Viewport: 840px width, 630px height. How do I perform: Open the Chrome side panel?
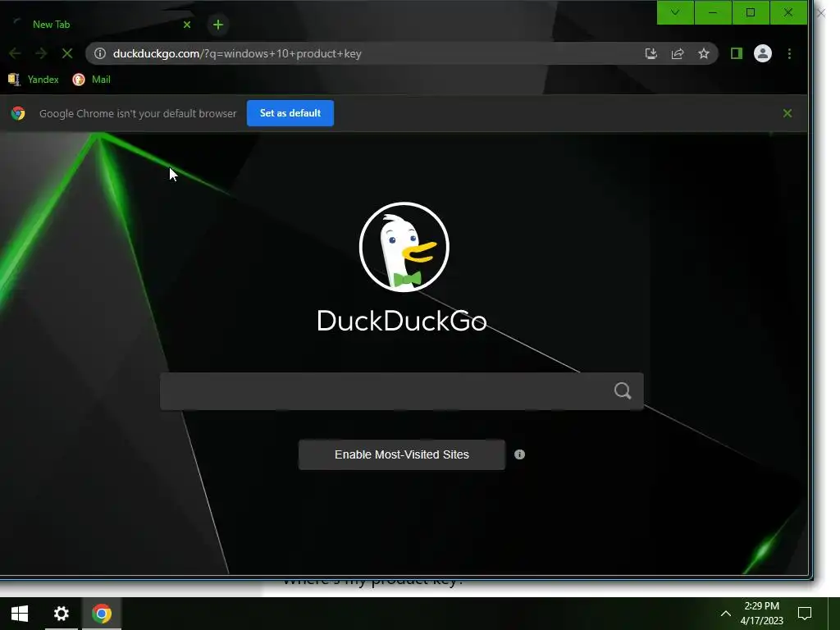click(x=737, y=53)
